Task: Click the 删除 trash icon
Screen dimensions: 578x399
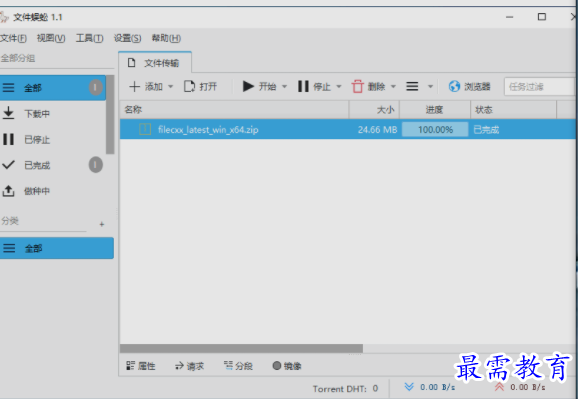Action: point(357,87)
